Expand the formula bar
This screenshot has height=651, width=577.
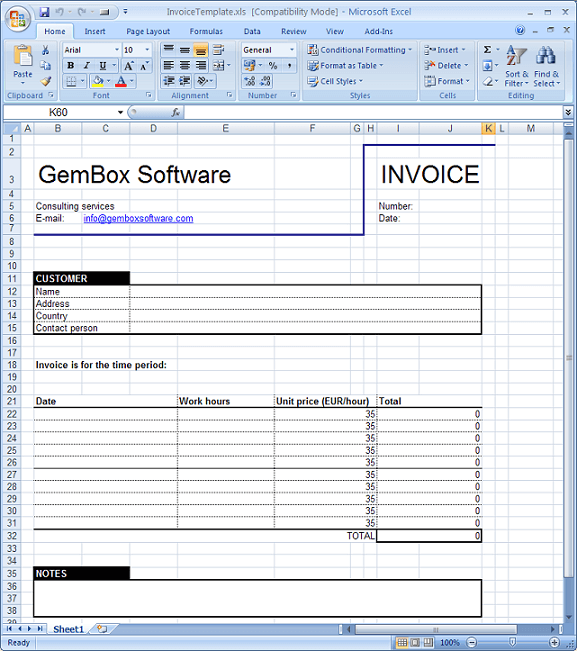[x=568, y=112]
